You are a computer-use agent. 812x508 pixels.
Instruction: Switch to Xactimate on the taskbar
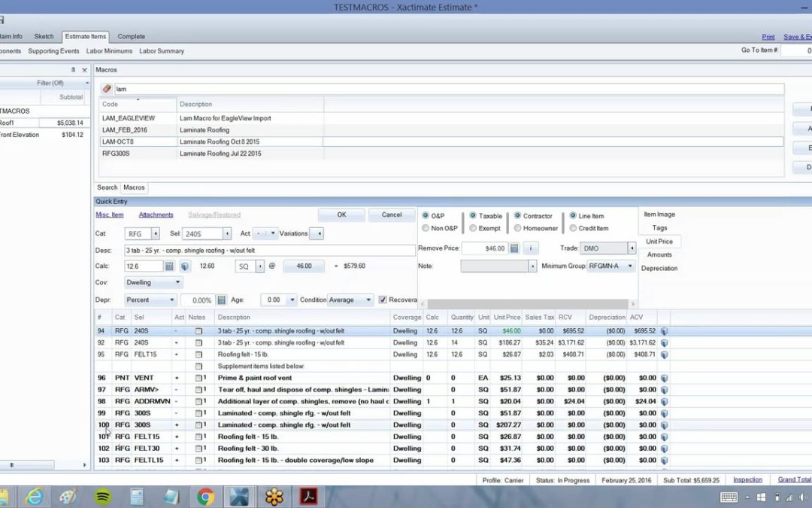click(239, 497)
